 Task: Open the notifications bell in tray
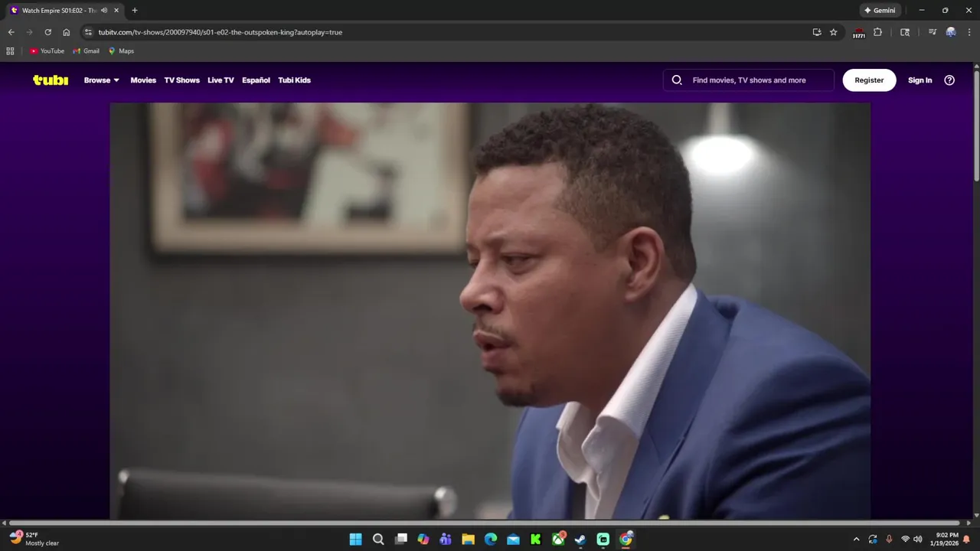[x=966, y=540]
